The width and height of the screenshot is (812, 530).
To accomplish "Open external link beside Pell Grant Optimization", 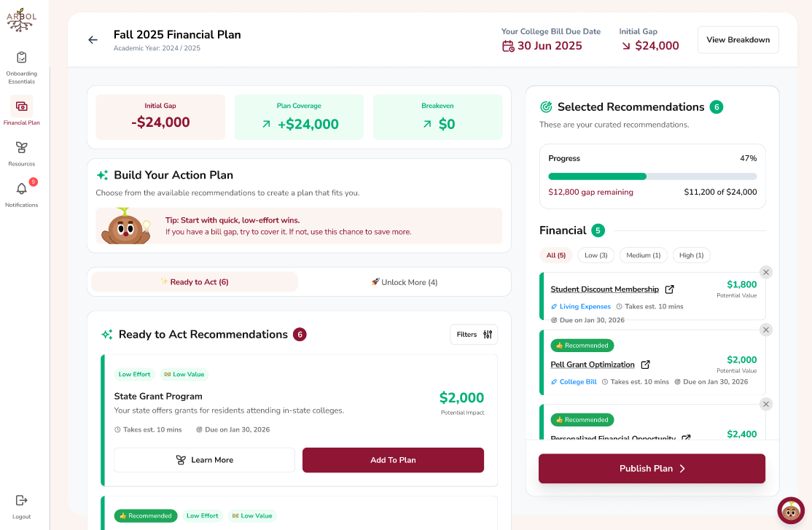I will pos(645,365).
